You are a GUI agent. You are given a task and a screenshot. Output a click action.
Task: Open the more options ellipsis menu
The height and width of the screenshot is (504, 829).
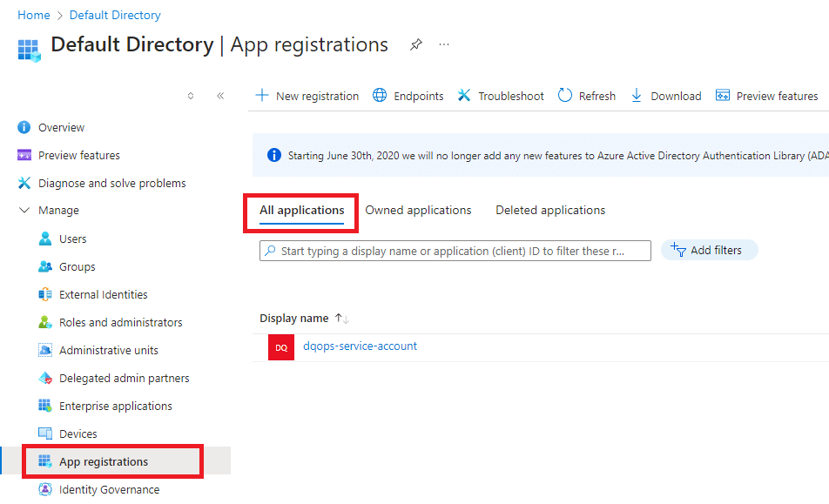point(444,45)
